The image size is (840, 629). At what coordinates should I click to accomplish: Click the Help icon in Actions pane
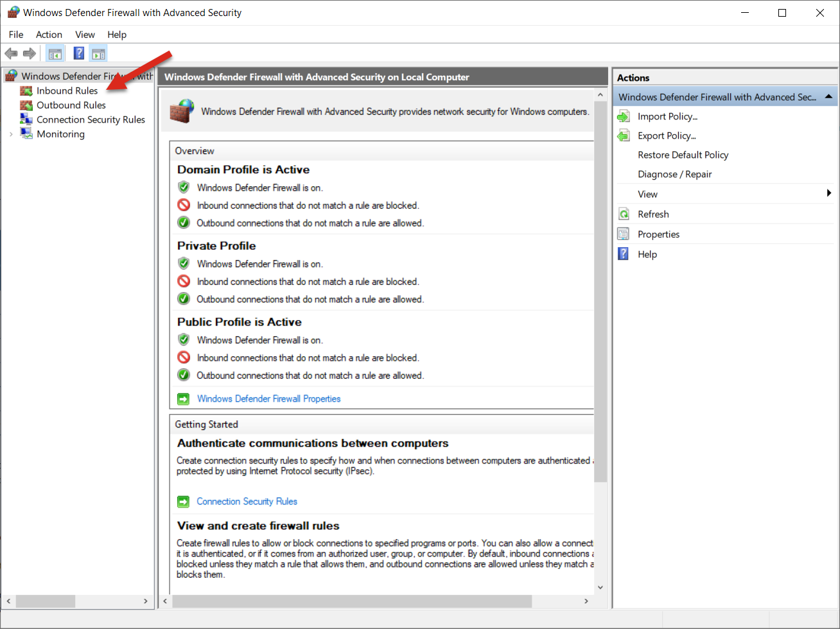(x=624, y=254)
